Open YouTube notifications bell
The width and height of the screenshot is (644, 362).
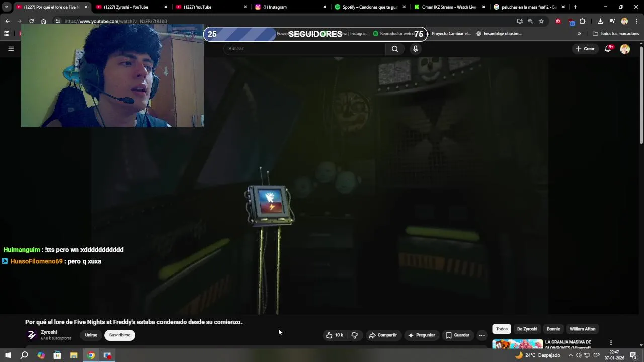point(608,49)
